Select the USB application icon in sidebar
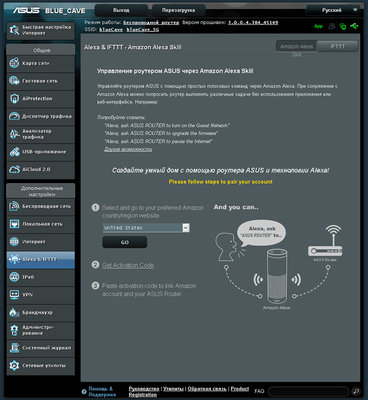This screenshot has height=400, width=368. [14, 152]
